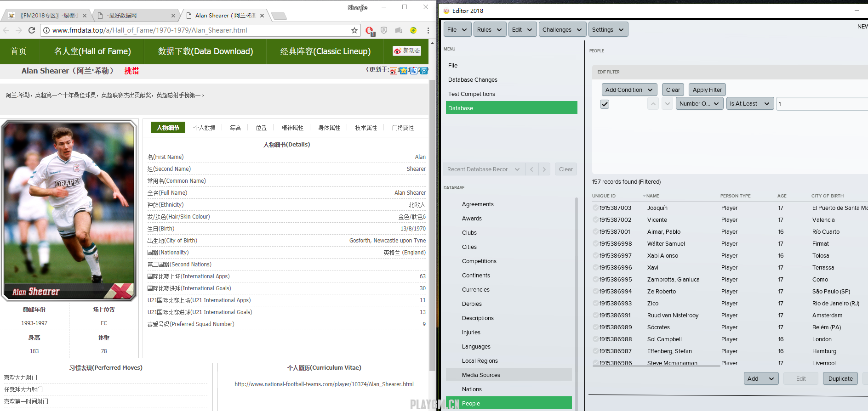Click the web page vertical scrollbar

432,225
